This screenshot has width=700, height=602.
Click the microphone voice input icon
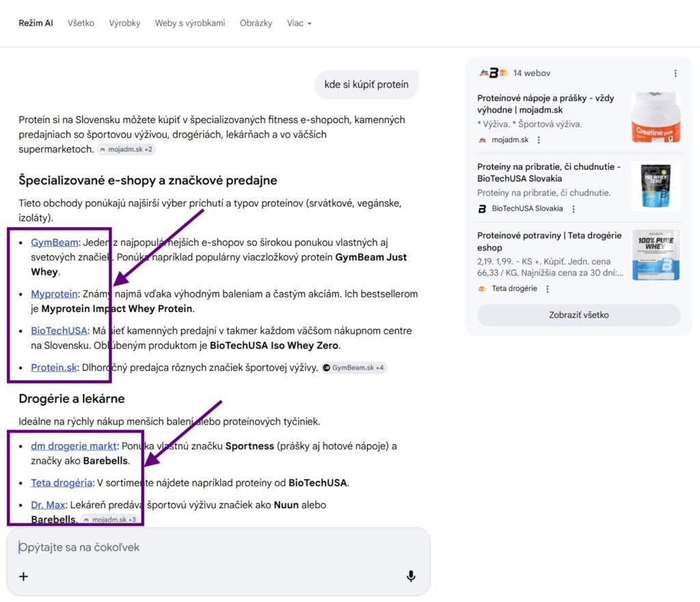(411, 576)
